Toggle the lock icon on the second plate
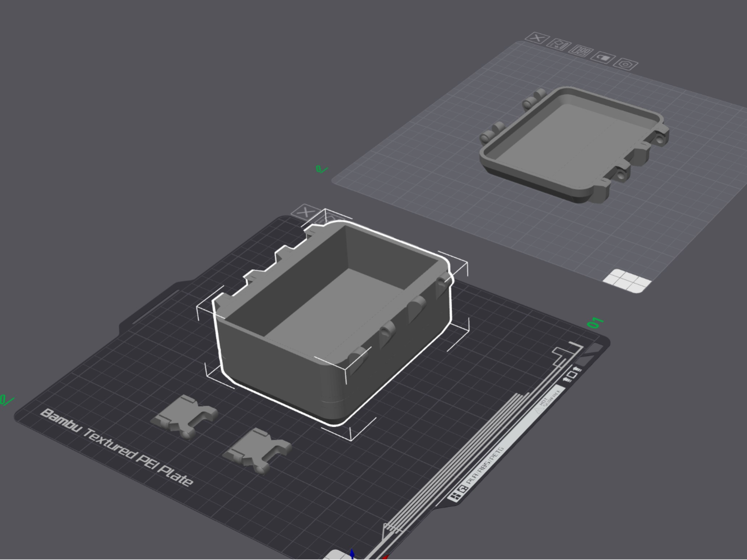Screen dimensions: 747x560 [604, 57]
